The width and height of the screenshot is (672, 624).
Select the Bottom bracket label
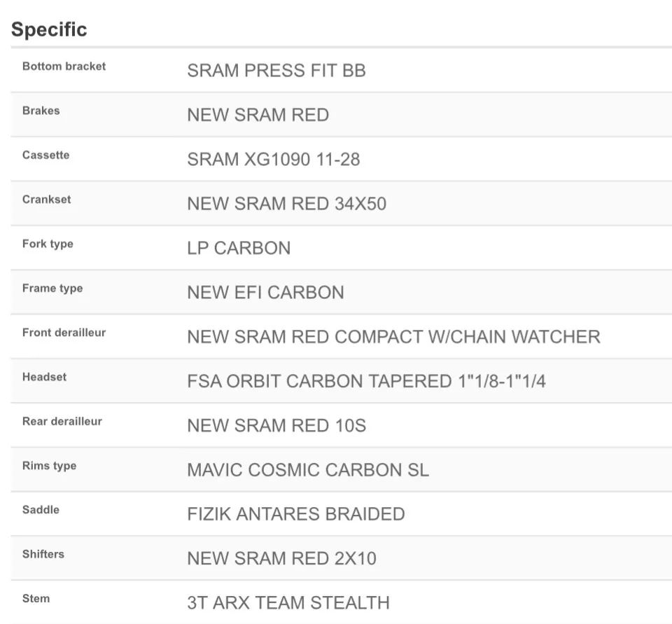64,67
